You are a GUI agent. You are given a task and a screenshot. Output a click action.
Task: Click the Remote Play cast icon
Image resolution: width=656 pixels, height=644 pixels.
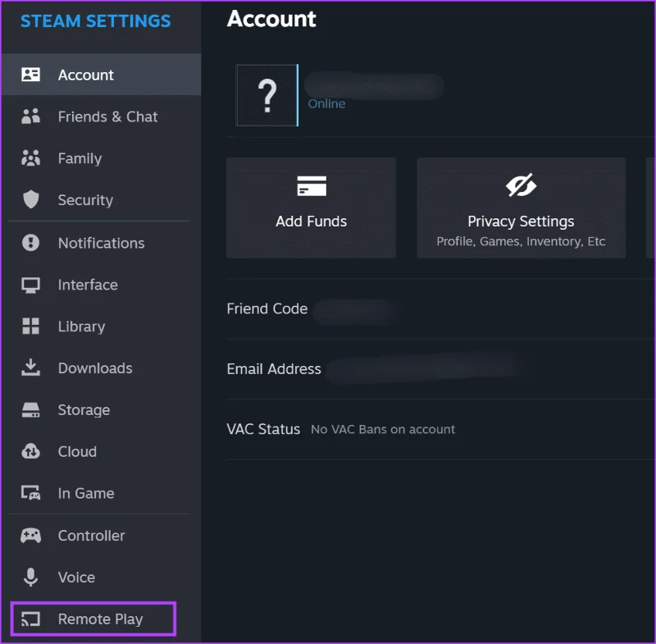pos(30,619)
